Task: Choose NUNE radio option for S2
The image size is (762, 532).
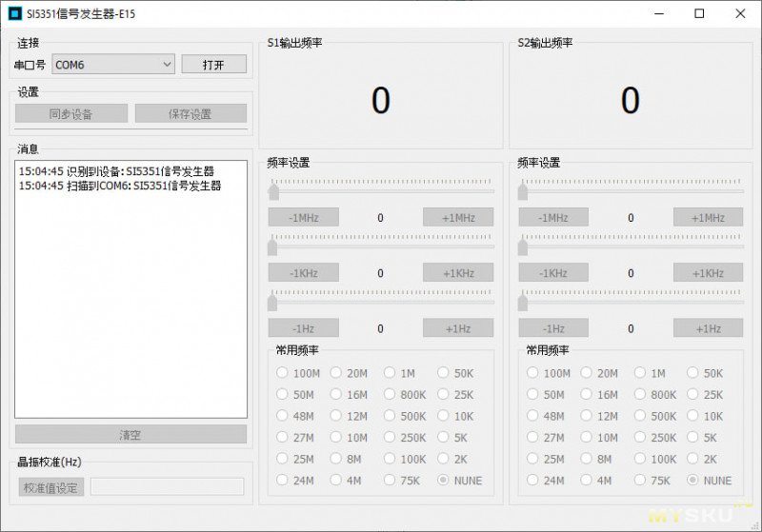Action: [x=693, y=481]
